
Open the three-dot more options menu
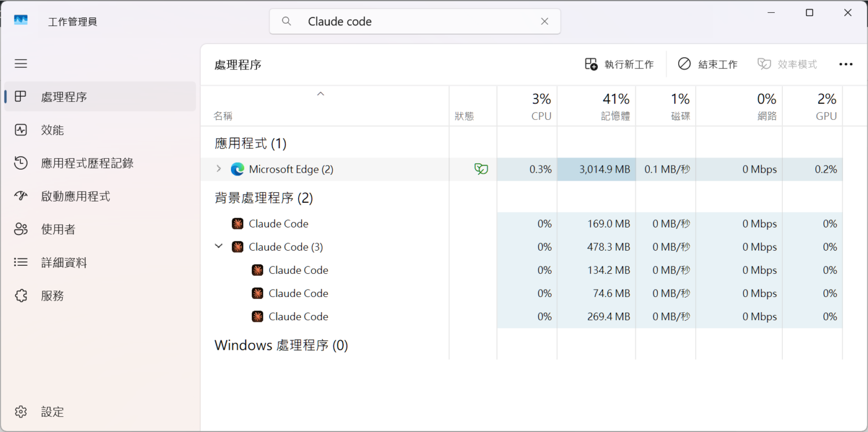[846, 64]
